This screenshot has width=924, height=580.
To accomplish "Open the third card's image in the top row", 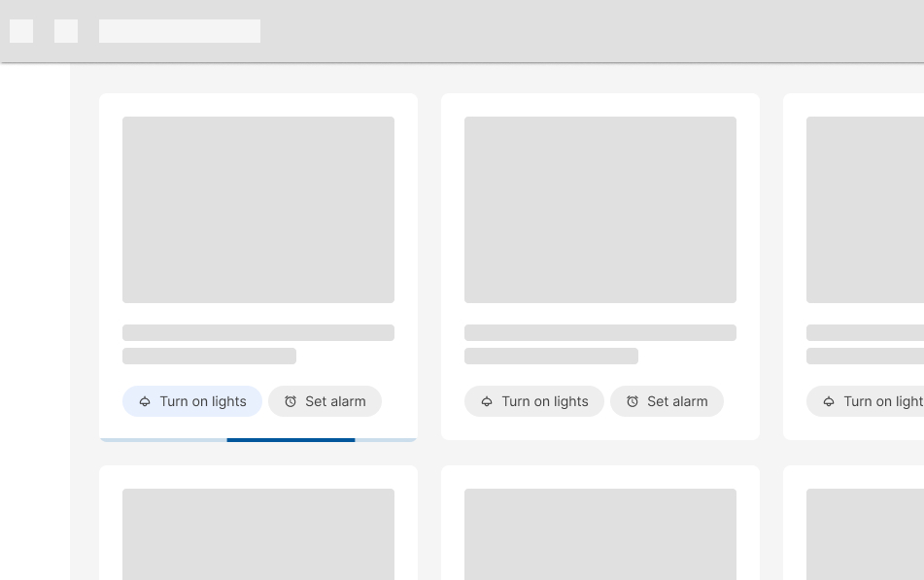I will pos(865,210).
